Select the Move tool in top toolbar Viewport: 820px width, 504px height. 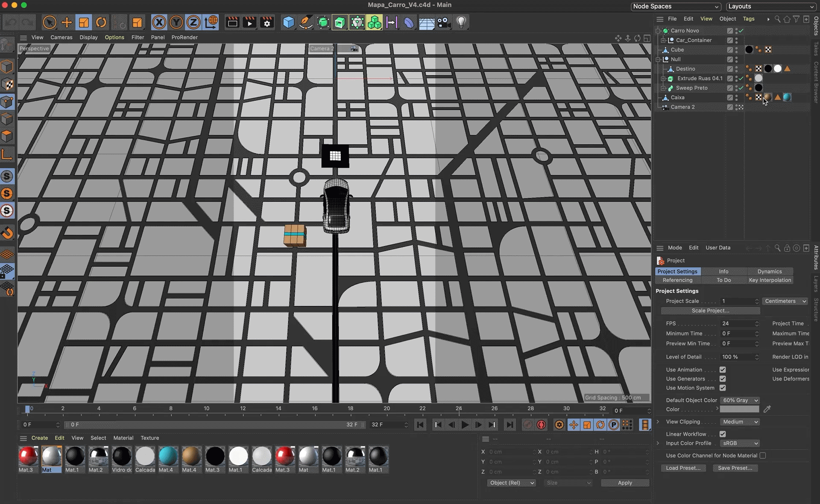67,22
